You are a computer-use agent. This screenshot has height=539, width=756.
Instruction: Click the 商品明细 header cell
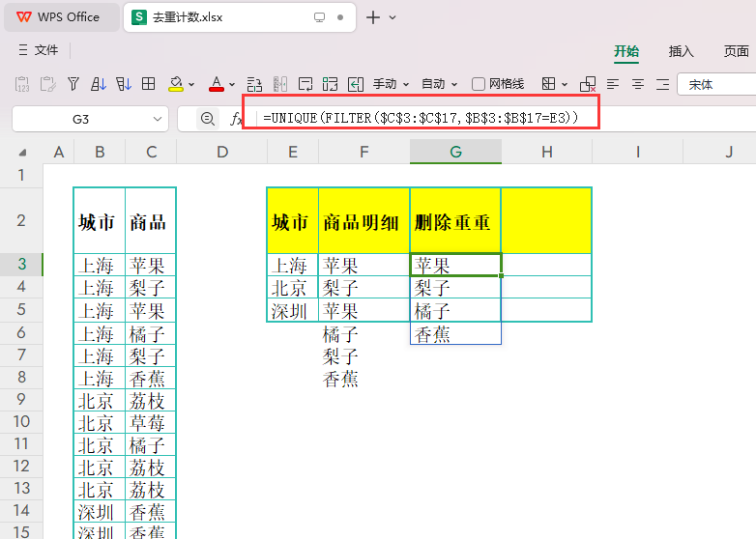(x=364, y=220)
